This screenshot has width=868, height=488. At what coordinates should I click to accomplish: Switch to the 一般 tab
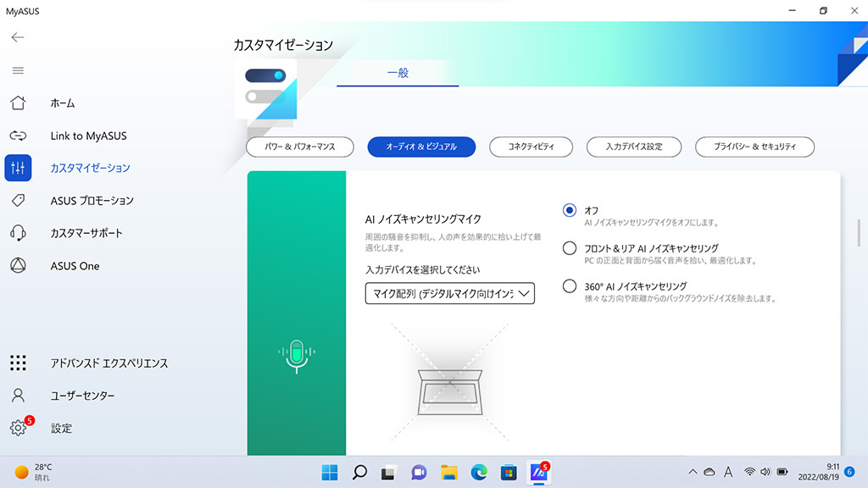pyautogui.click(x=398, y=73)
